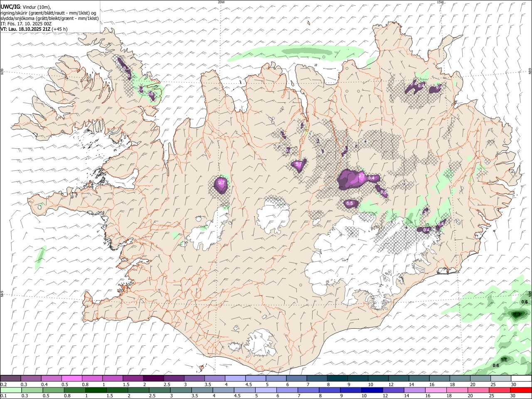The width and height of the screenshot is (532, 399).
Task: Choose the 10 teal swatch in upper legend row
Action: tap(378, 379)
